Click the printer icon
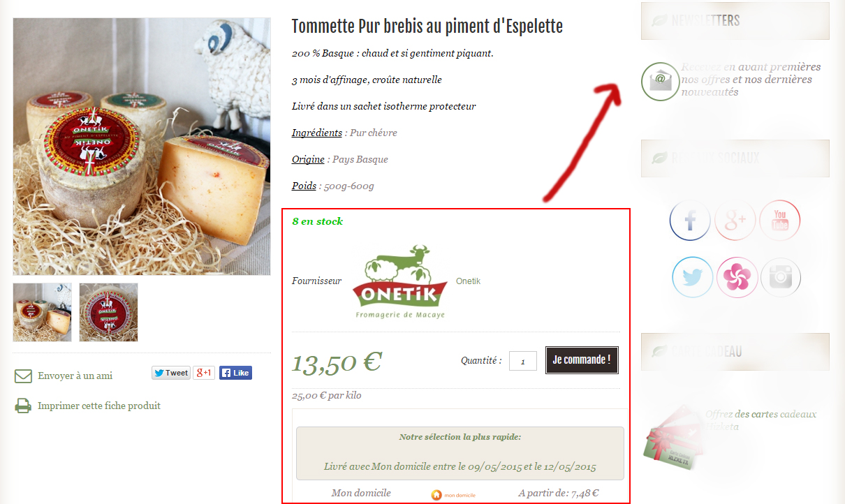This screenshot has width=845, height=504. (x=24, y=406)
